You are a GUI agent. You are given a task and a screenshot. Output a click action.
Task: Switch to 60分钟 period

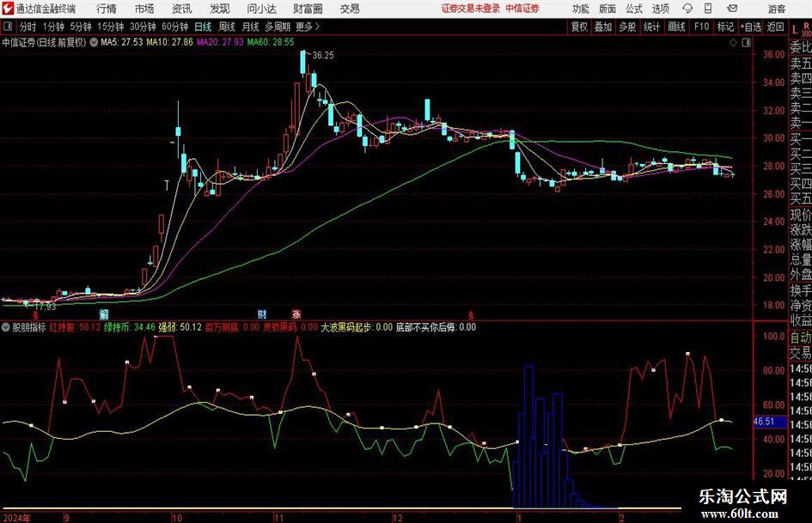point(175,27)
